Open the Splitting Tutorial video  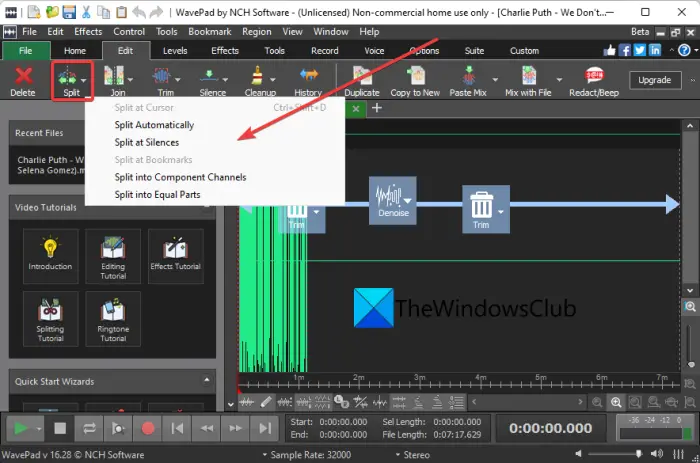[50, 319]
